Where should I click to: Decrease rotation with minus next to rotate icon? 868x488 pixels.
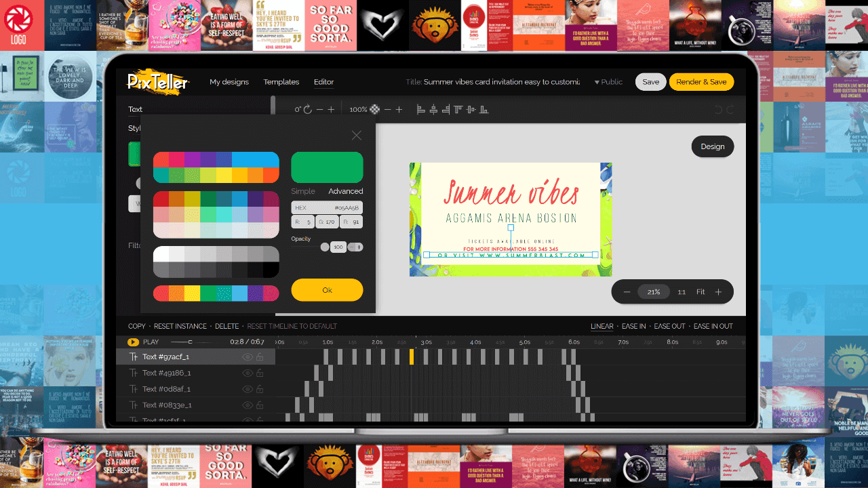click(x=320, y=109)
